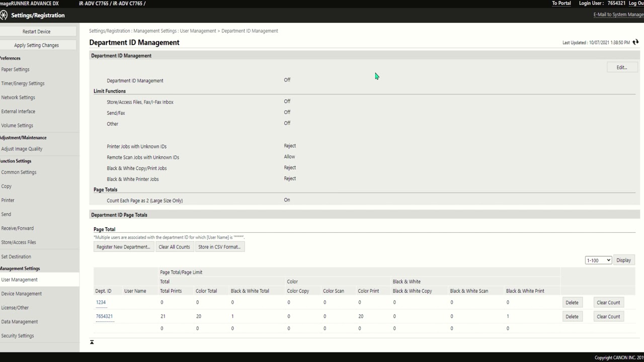644x362 pixels.
Task: Clear Count for department 1234
Action: (x=608, y=302)
